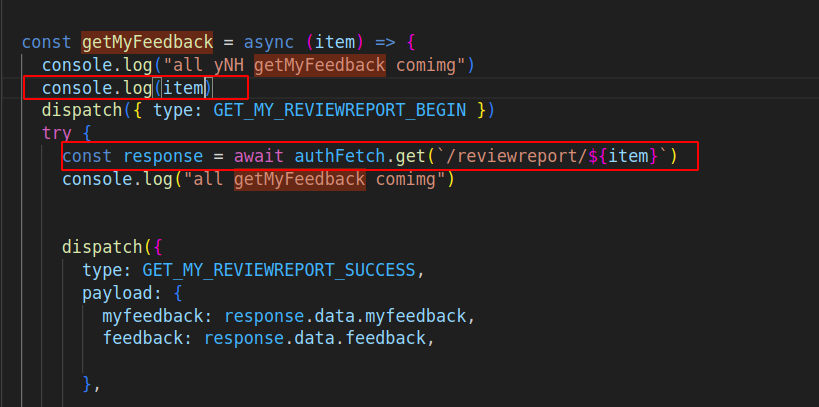The width and height of the screenshot is (819, 407).
Task: Click the const keyword before getMyFeedback
Action: (46, 43)
